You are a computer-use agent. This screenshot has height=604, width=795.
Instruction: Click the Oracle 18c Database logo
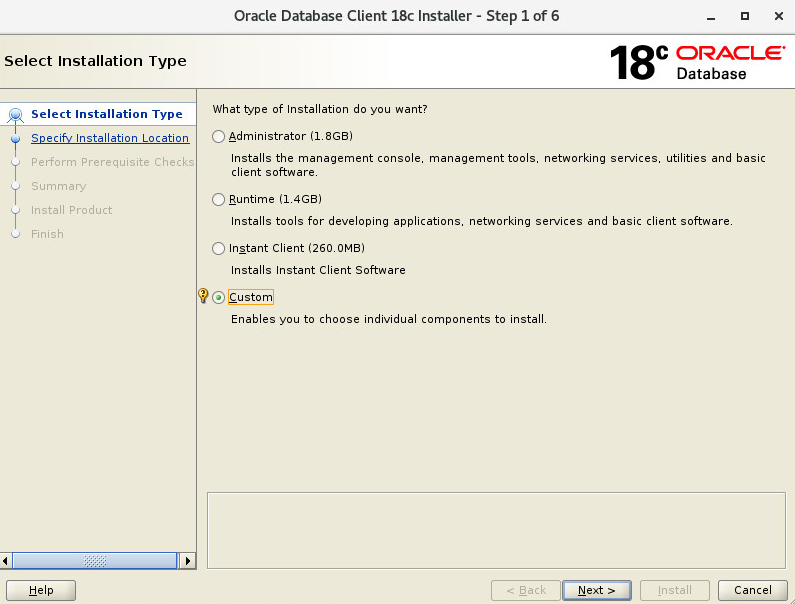pos(698,62)
